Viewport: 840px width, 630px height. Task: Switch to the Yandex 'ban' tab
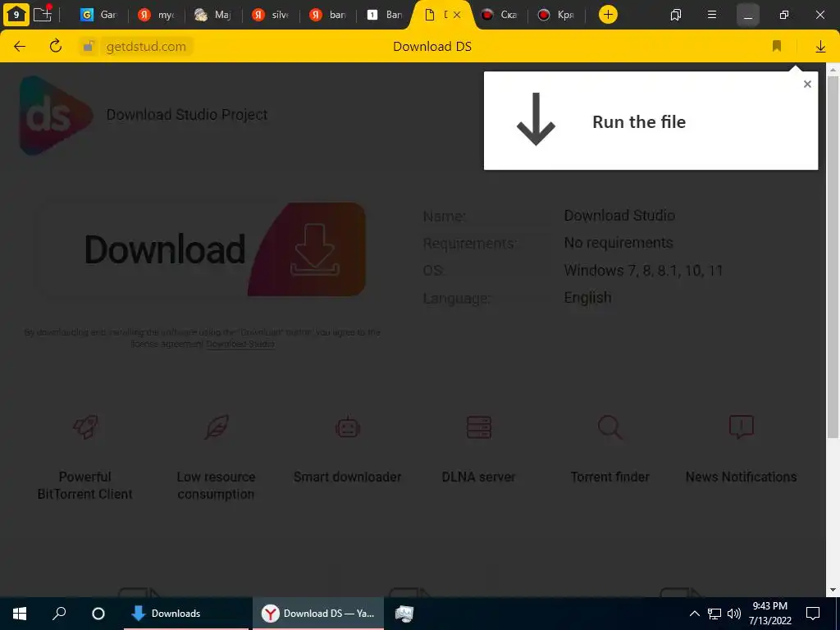pyautogui.click(x=327, y=15)
